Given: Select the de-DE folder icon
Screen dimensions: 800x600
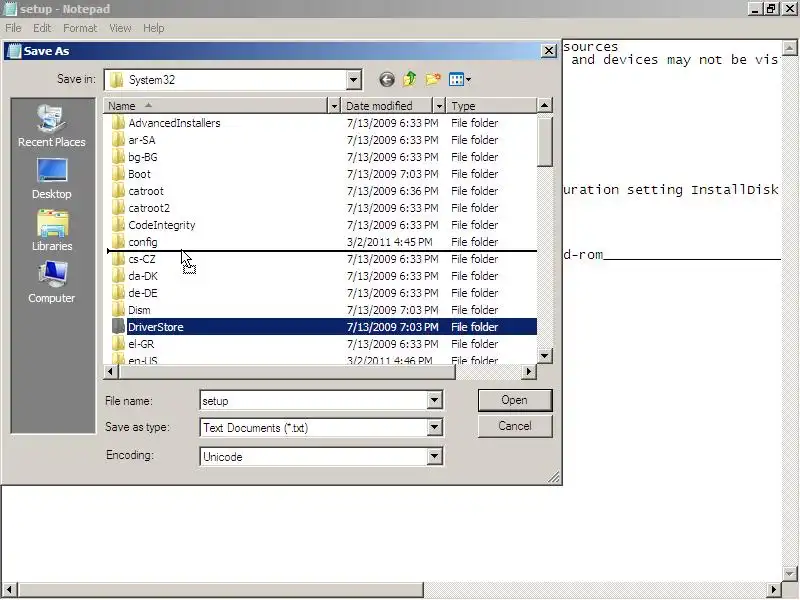Looking at the screenshot, I should (x=118, y=293).
